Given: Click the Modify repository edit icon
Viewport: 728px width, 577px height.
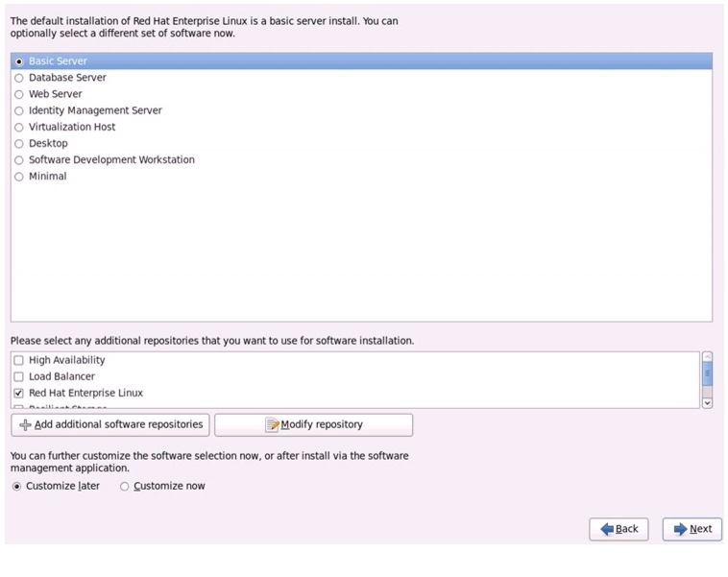Looking at the screenshot, I should coord(273,425).
